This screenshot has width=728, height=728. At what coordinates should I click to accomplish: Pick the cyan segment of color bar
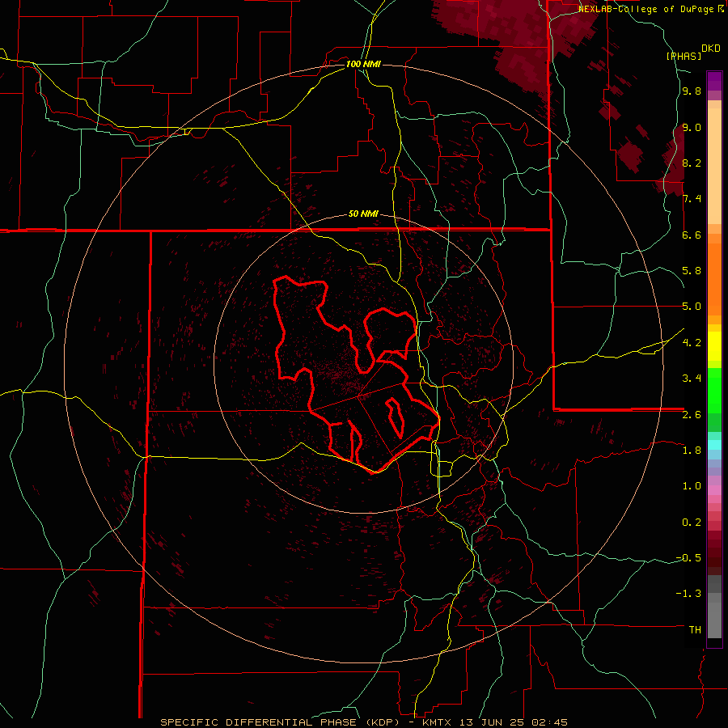click(714, 444)
